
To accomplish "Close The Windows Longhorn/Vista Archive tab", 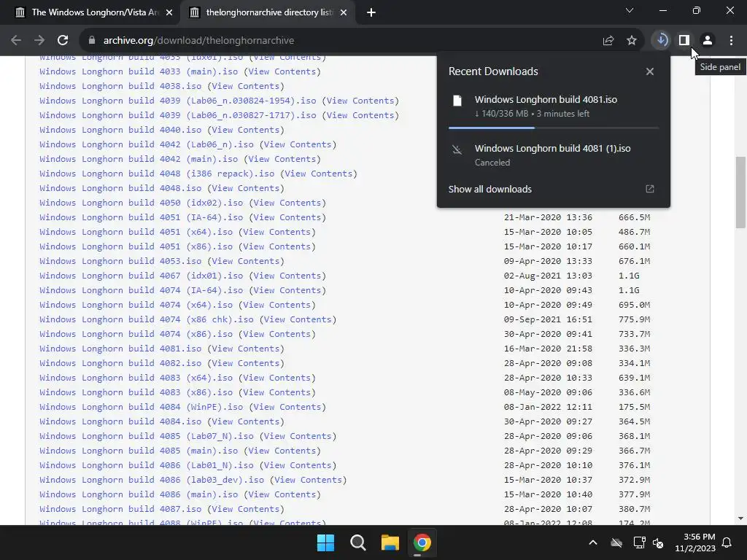I will point(169,12).
